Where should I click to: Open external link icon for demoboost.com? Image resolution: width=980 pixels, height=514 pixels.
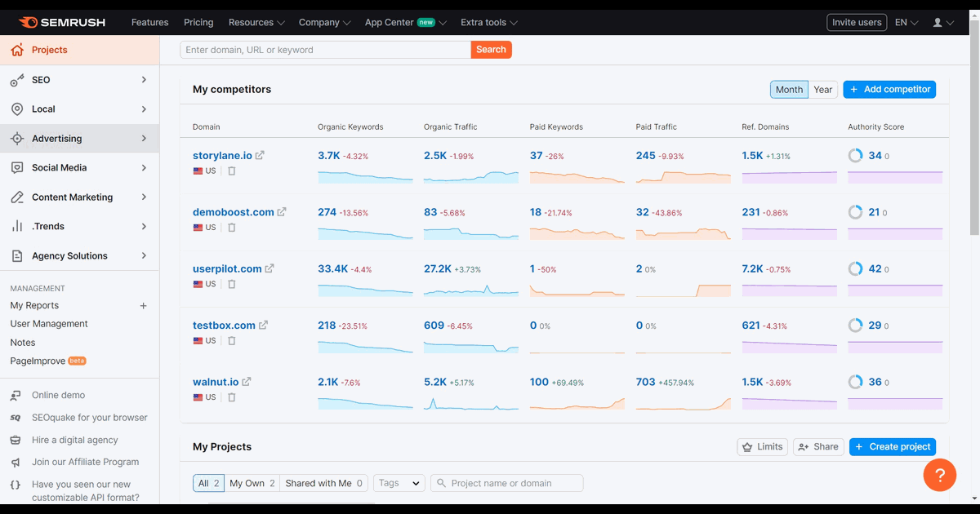pos(282,212)
